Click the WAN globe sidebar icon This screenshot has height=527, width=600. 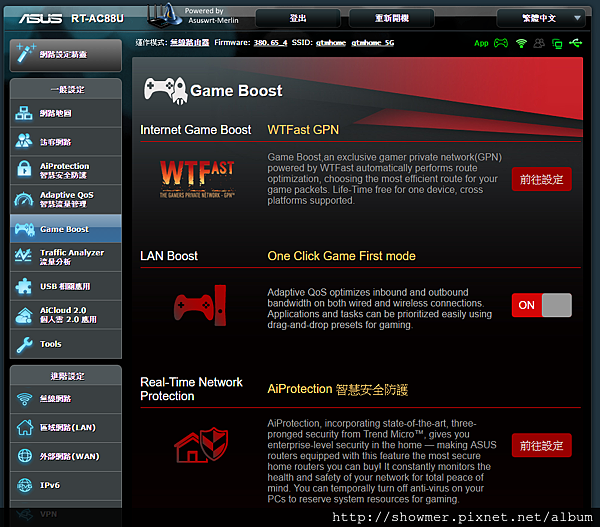click(x=25, y=456)
